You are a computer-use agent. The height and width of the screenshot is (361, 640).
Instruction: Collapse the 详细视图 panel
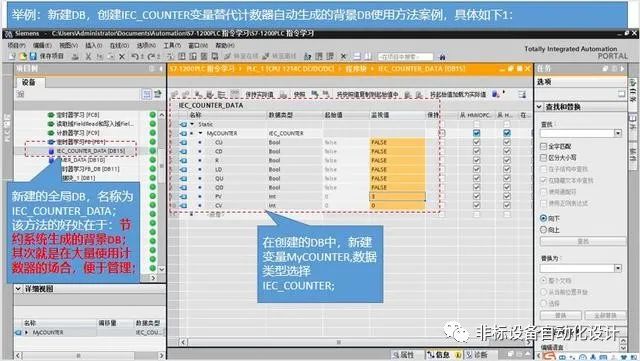[18, 289]
